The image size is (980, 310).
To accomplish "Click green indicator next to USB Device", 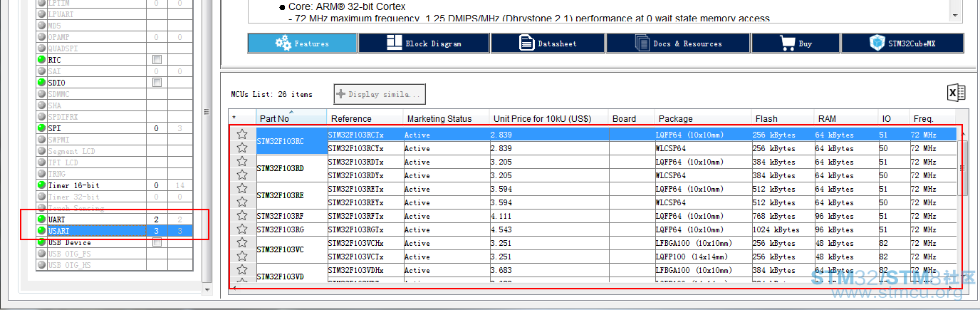I will [x=42, y=242].
